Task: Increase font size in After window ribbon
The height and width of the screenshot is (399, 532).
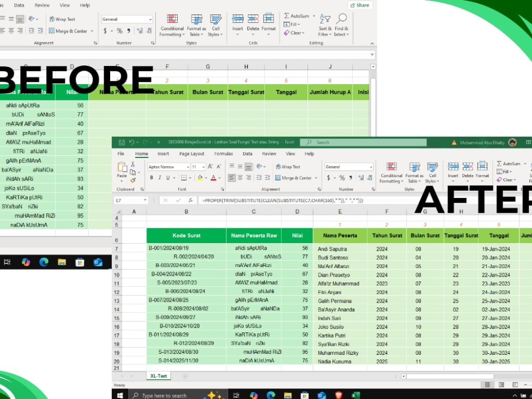Action: (x=210, y=167)
